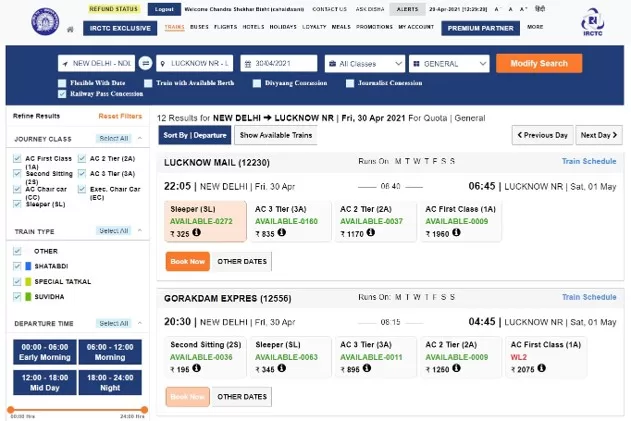Screen dimensions: 631x421
Task: Click the NEW DELHI origin field
Action: 96,64
